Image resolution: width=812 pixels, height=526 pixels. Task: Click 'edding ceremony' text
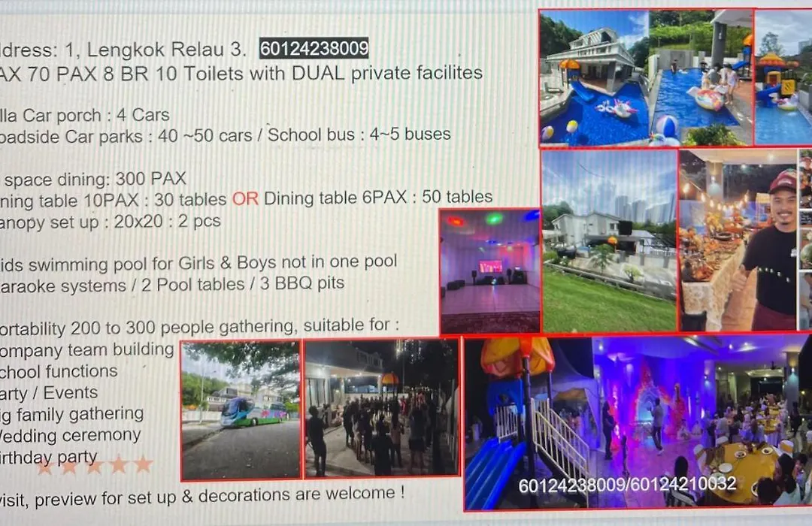click(x=71, y=435)
